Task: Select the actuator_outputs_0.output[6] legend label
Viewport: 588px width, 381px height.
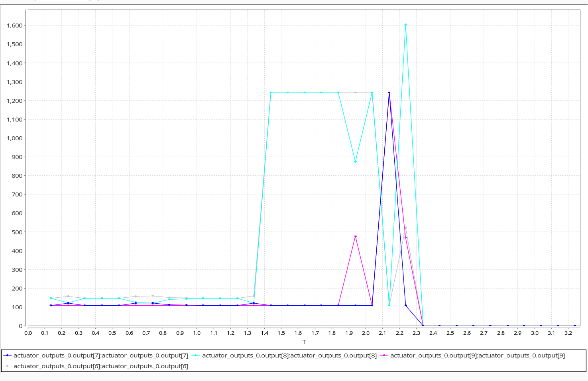Action: coord(101,366)
